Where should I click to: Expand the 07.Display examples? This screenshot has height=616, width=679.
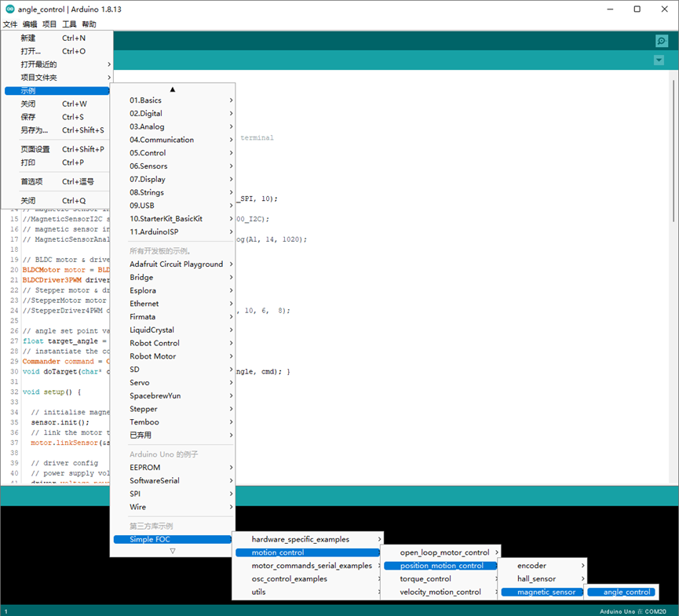coord(173,179)
